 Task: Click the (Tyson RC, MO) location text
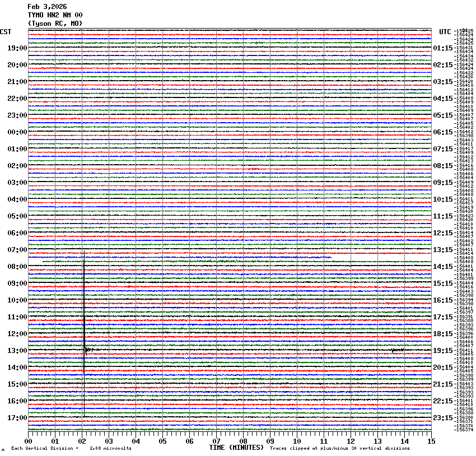[x=55, y=23]
